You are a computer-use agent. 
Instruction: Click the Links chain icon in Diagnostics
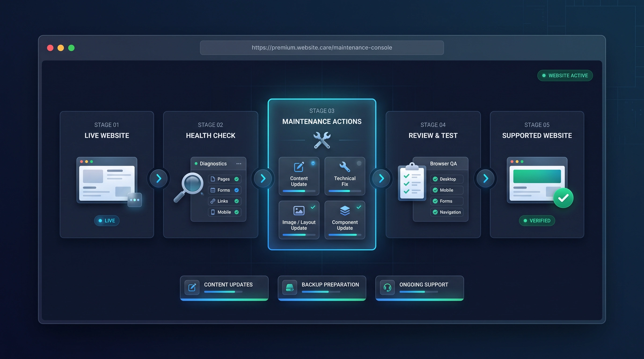point(213,201)
